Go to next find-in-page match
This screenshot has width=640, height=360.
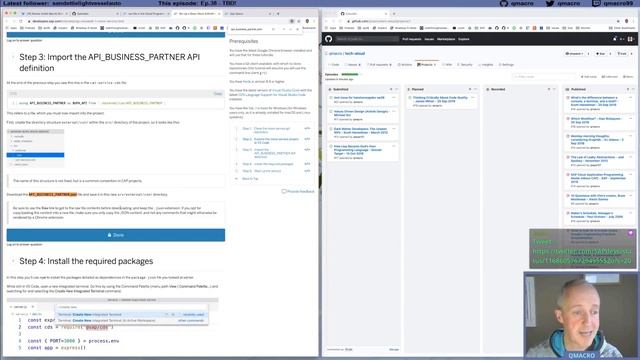click(x=291, y=29)
